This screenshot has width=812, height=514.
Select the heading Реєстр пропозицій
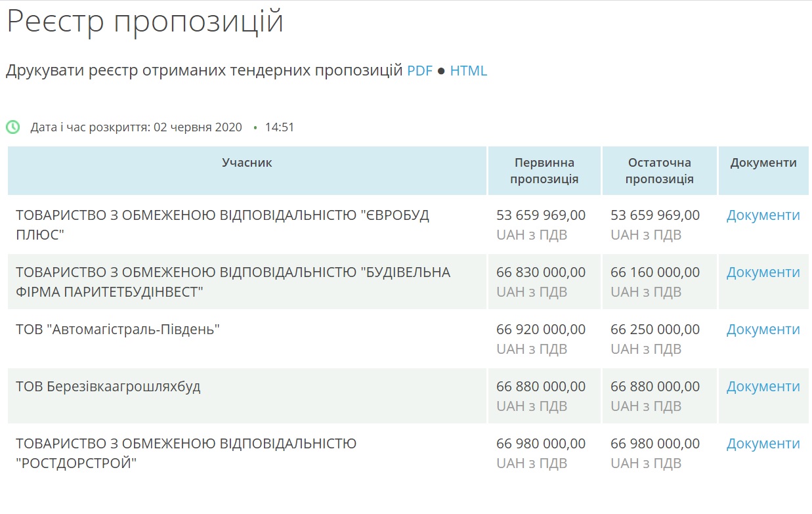click(x=145, y=22)
